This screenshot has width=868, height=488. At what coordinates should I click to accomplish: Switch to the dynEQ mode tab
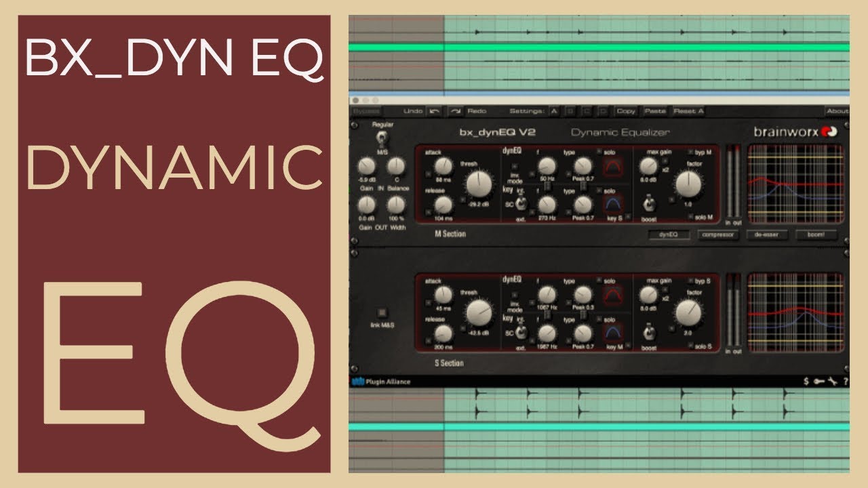[x=669, y=235]
